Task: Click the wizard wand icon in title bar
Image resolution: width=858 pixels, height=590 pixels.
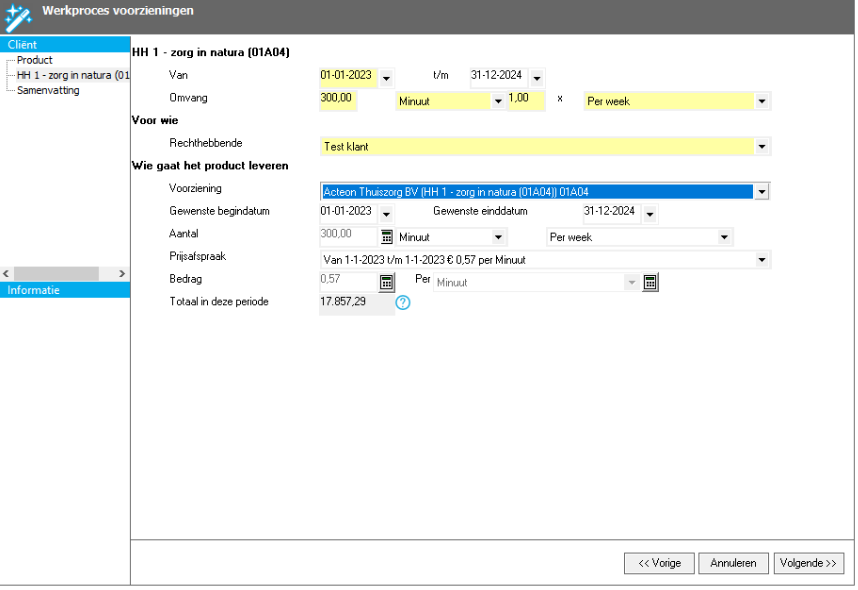Action: 19,14
